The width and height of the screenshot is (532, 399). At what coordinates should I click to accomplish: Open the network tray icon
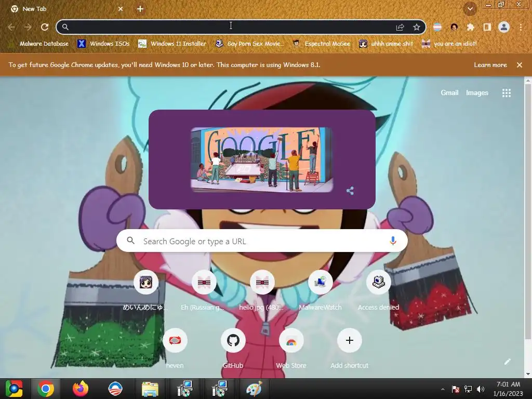click(468, 389)
